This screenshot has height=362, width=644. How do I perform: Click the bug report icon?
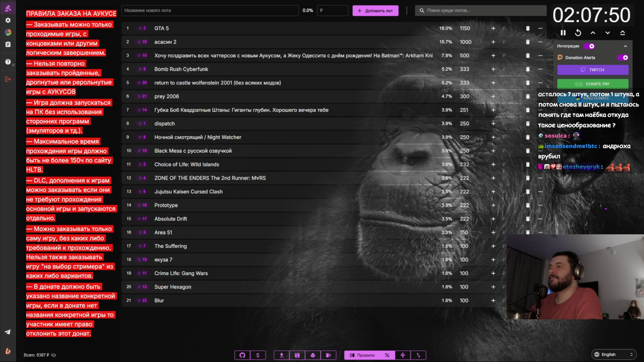tap(313, 355)
